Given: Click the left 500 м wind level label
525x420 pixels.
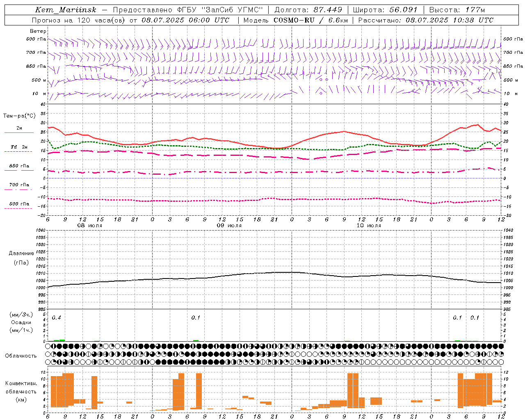Looking at the screenshot, I should click(39, 80).
